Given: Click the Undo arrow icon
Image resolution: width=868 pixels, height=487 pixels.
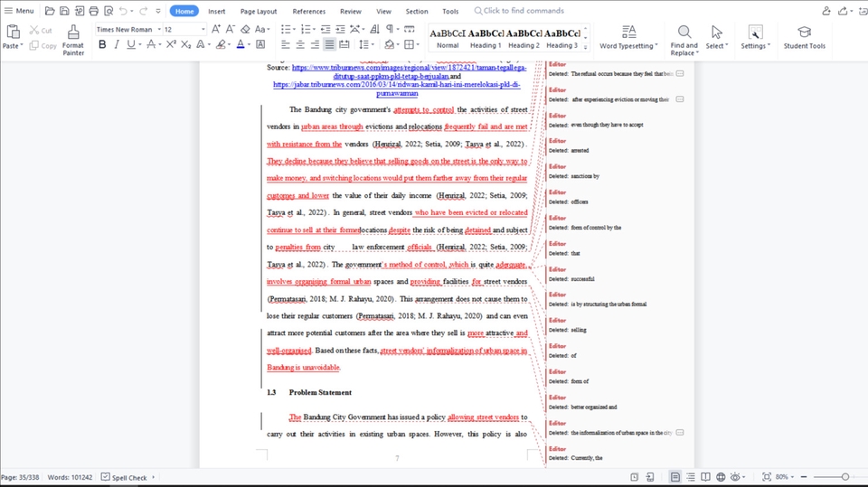Looking at the screenshot, I should pos(123,11).
